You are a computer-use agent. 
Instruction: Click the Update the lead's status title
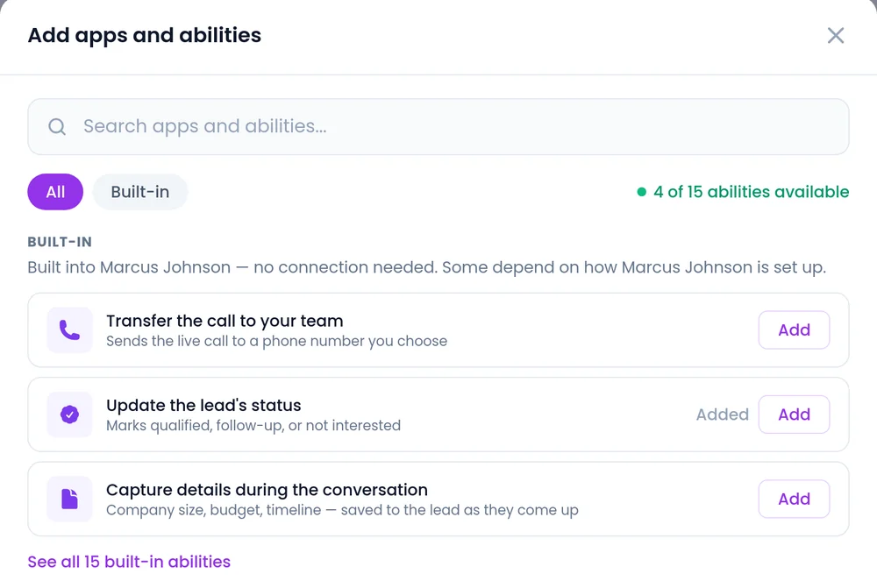coord(203,405)
